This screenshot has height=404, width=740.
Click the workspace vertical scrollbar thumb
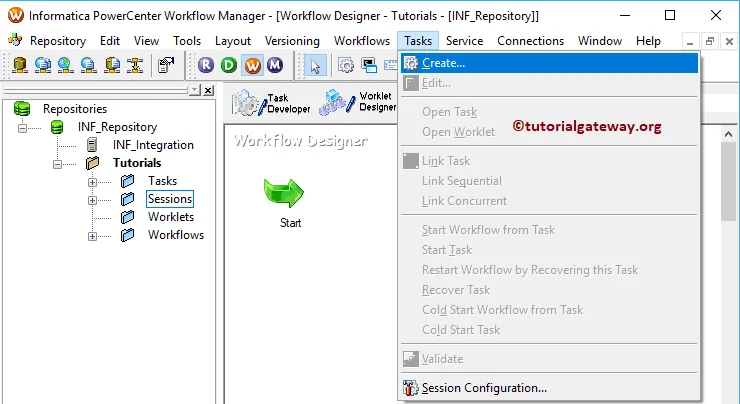(x=728, y=182)
